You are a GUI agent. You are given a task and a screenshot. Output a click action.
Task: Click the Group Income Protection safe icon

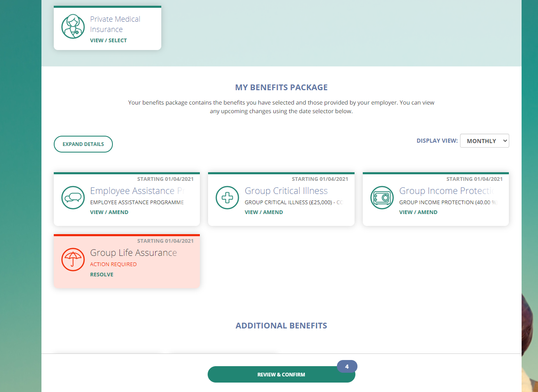click(382, 198)
